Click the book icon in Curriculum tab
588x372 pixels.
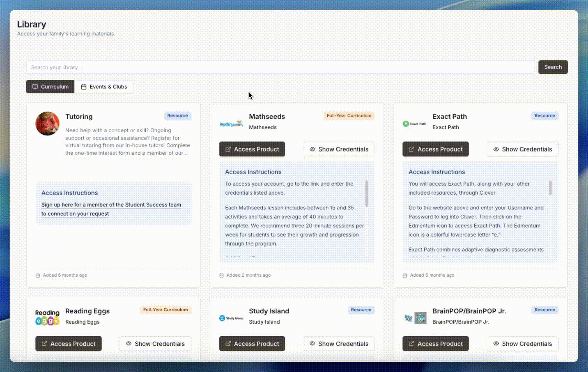click(35, 87)
